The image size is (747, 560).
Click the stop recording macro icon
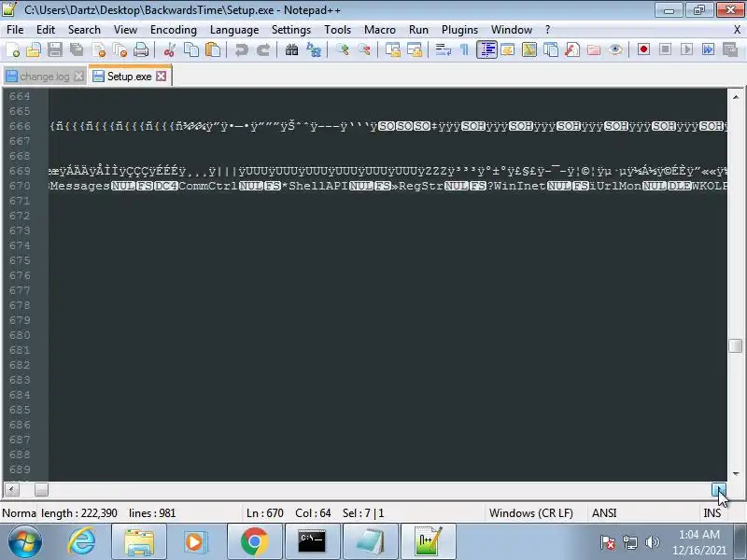tap(665, 49)
